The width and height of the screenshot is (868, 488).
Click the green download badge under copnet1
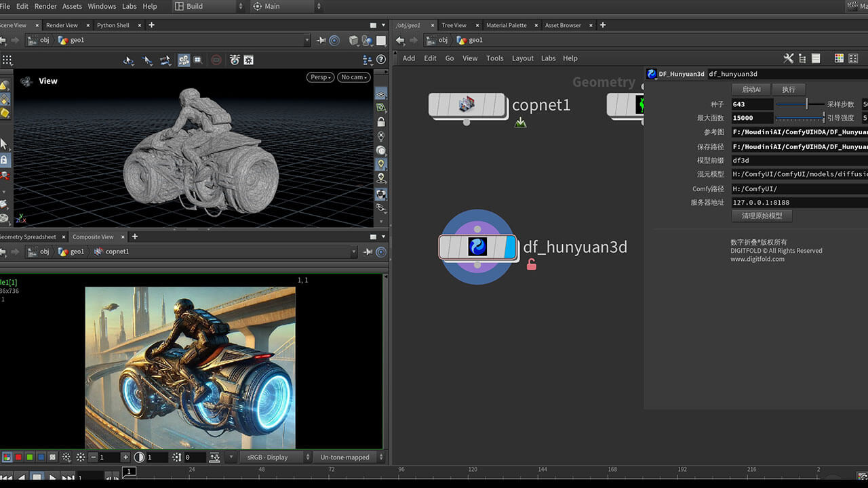tap(520, 123)
